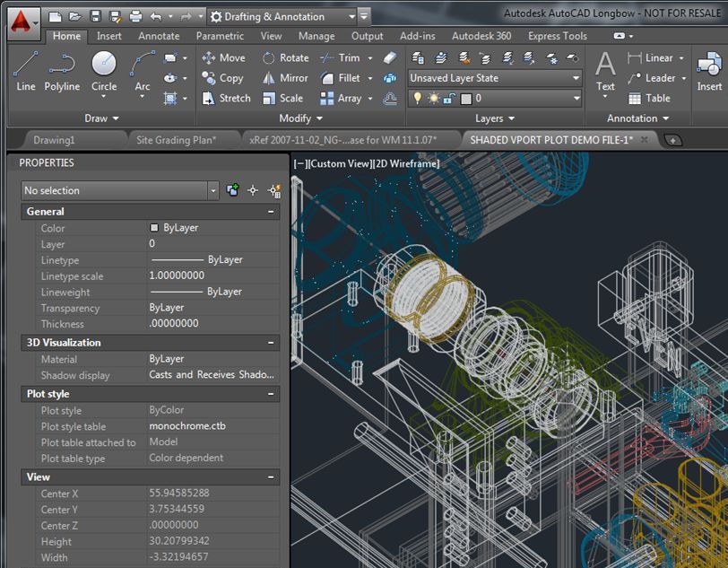Image resolution: width=728 pixels, height=568 pixels.
Task: Toggle the PICKADD value icon in Properties
Action: 232,189
